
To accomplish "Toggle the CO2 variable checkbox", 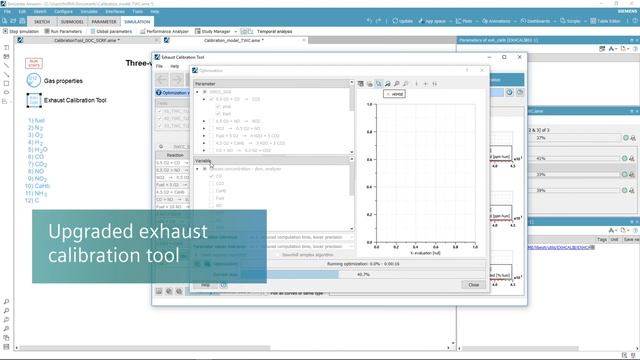I will point(211,183).
